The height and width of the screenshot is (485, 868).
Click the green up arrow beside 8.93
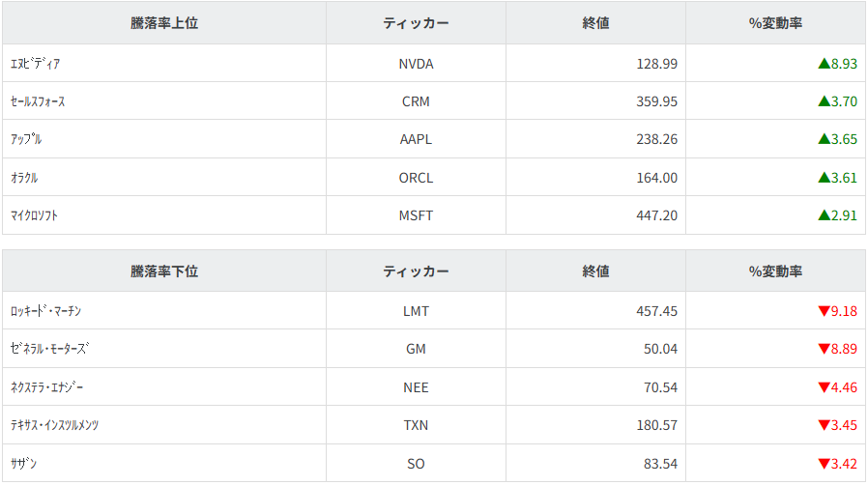click(x=824, y=64)
